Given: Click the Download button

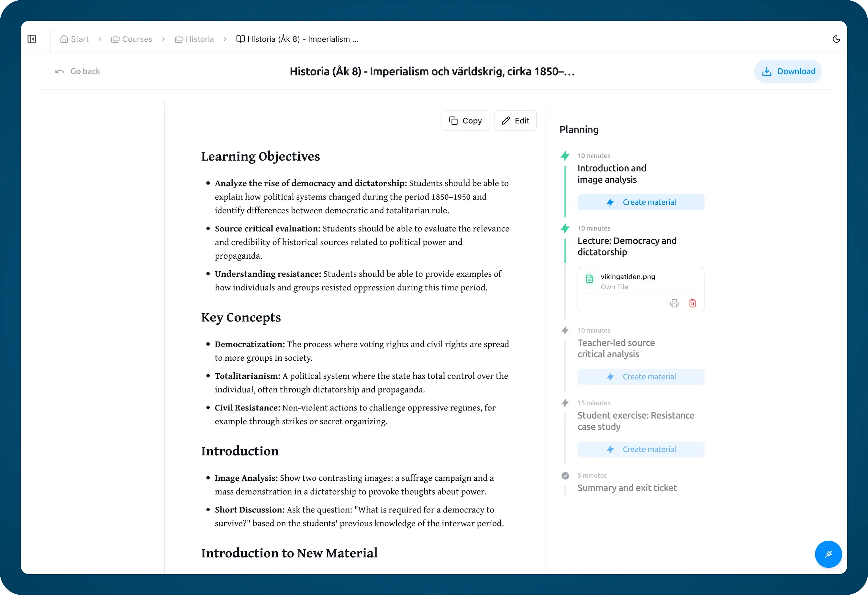Looking at the screenshot, I should pos(788,71).
